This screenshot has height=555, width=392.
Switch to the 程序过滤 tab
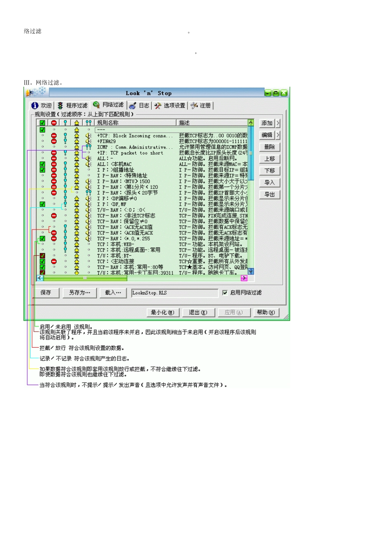[x=73, y=106]
